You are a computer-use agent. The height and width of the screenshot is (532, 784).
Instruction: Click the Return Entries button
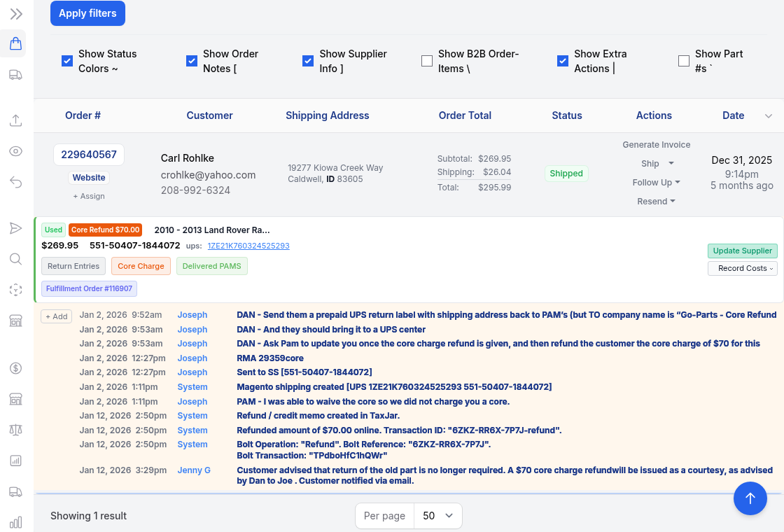click(x=73, y=267)
